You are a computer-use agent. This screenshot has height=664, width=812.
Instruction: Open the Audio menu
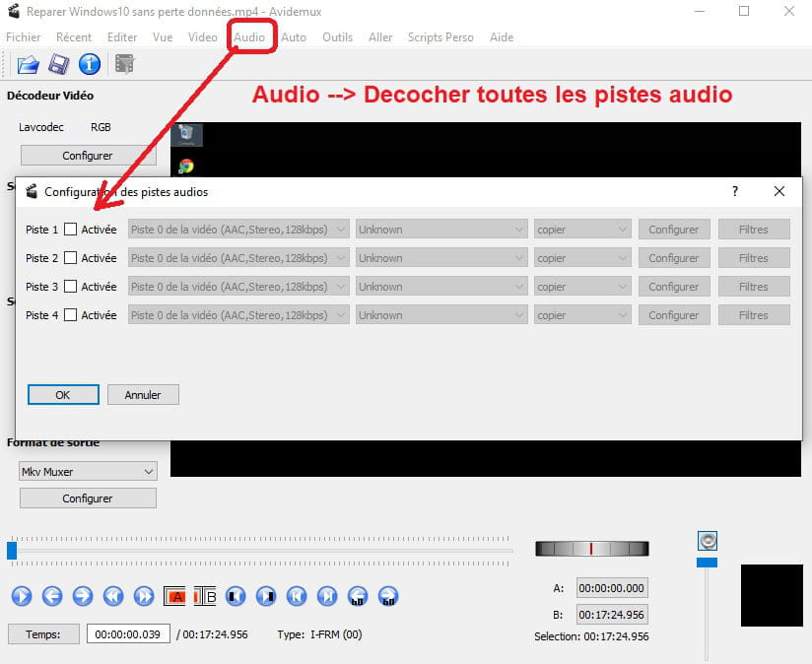[x=249, y=37]
